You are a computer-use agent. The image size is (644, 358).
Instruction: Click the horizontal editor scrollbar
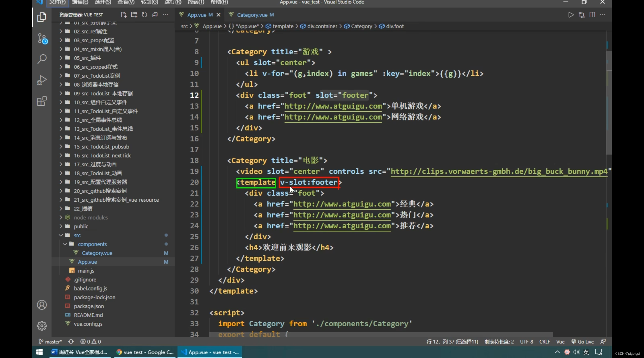coord(381,335)
